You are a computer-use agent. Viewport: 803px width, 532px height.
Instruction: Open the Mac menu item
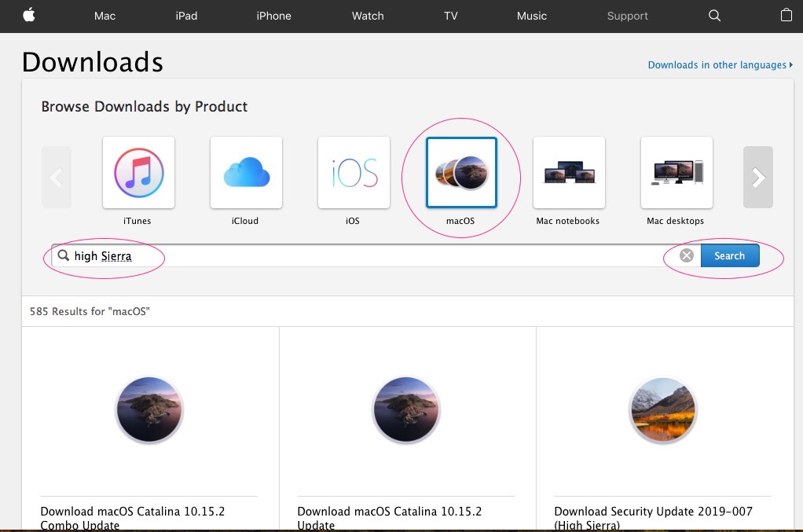[104, 16]
